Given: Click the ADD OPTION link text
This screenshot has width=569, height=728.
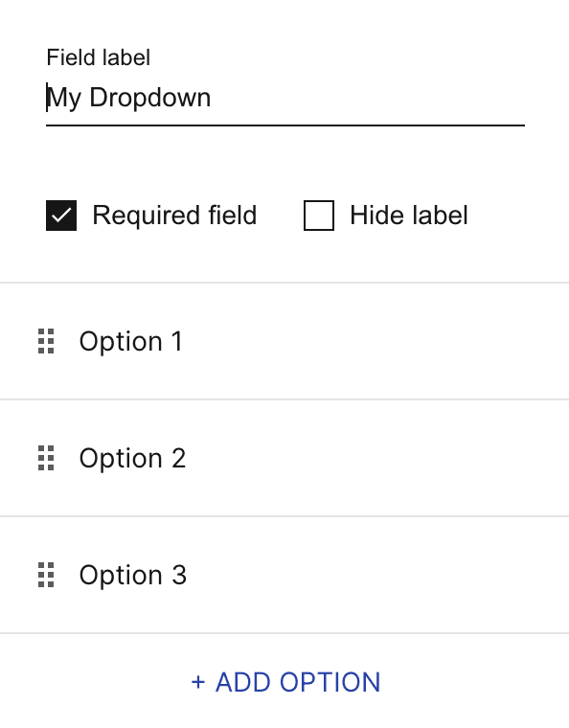Looking at the screenshot, I should click(298, 682).
